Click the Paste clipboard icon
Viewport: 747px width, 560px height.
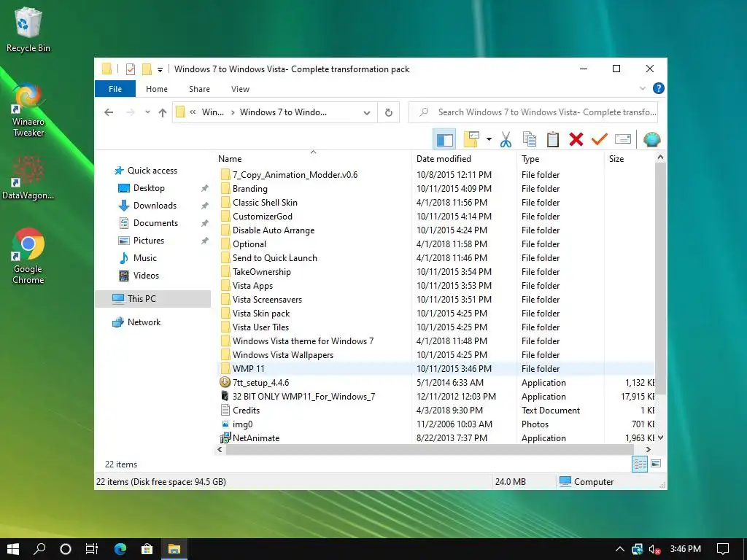point(553,139)
